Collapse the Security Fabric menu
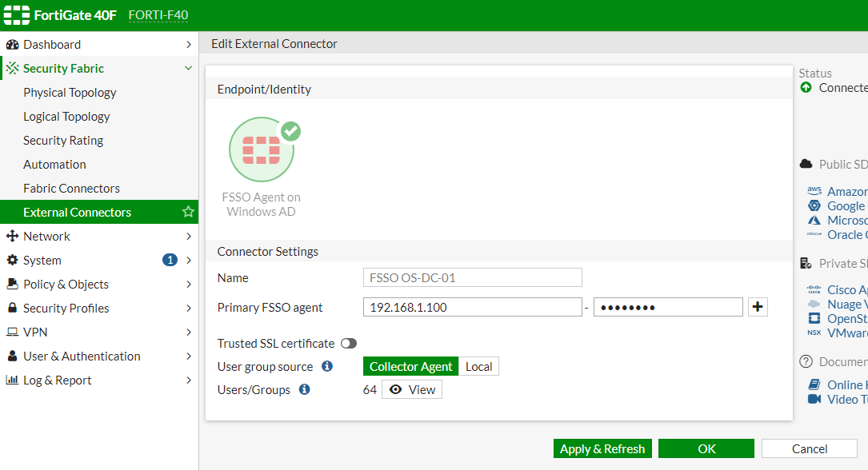Viewport: 868px width, 470px height. coord(188,68)
